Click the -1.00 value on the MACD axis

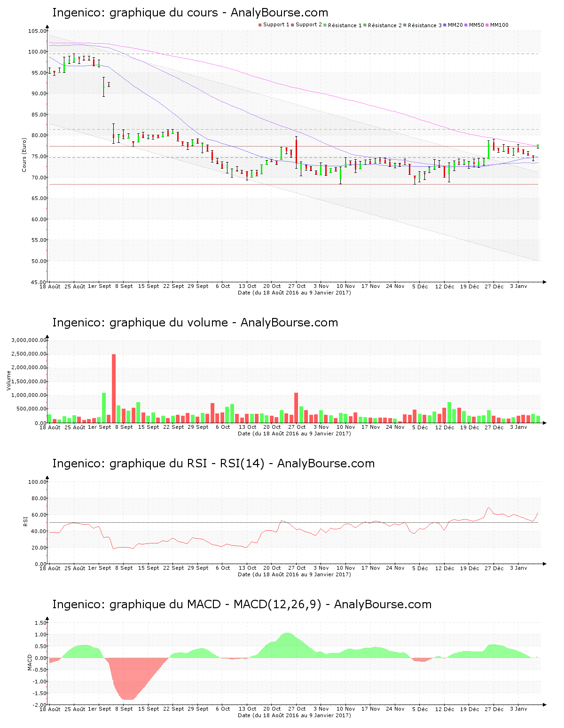pos(39,682)
